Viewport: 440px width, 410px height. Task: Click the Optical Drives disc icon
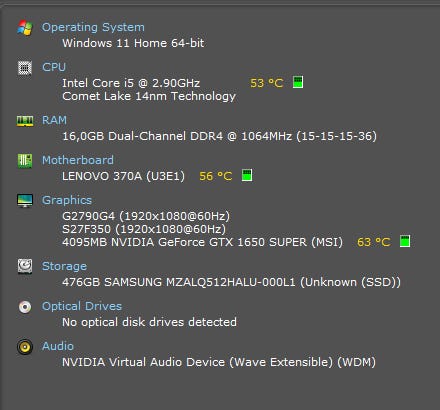tap(25, 307)
